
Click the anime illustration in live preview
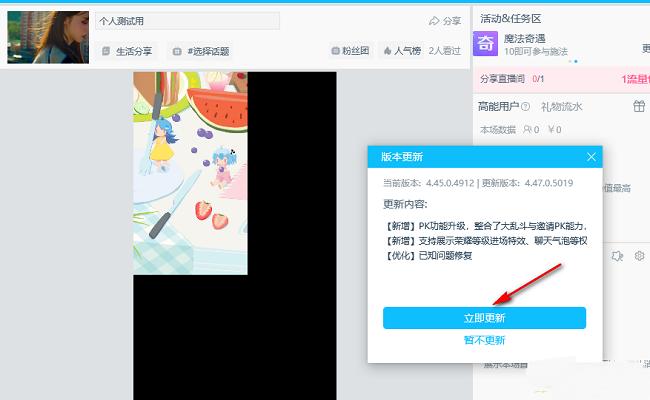[x=190, y=172]
